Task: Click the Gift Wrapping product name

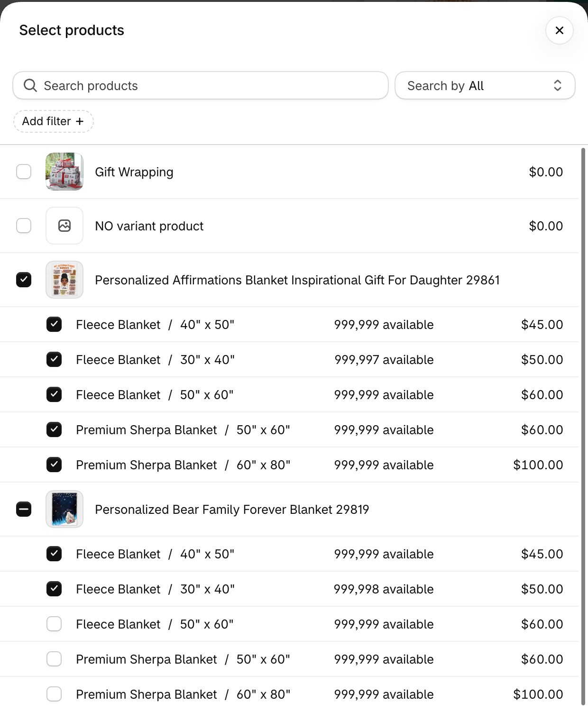Action: [134, 172]
